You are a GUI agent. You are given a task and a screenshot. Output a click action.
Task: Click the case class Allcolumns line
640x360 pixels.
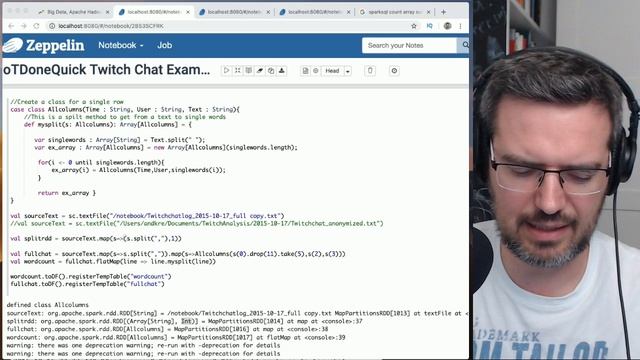[125, 109]
